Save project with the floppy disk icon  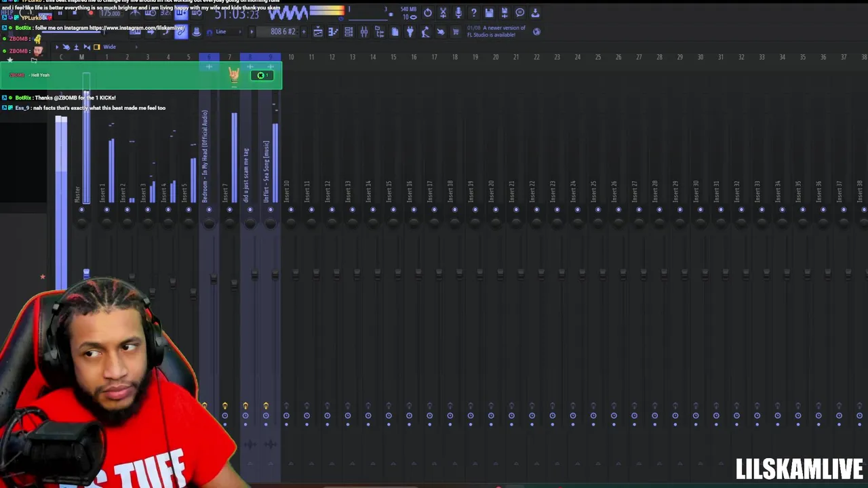pos(489,12)
